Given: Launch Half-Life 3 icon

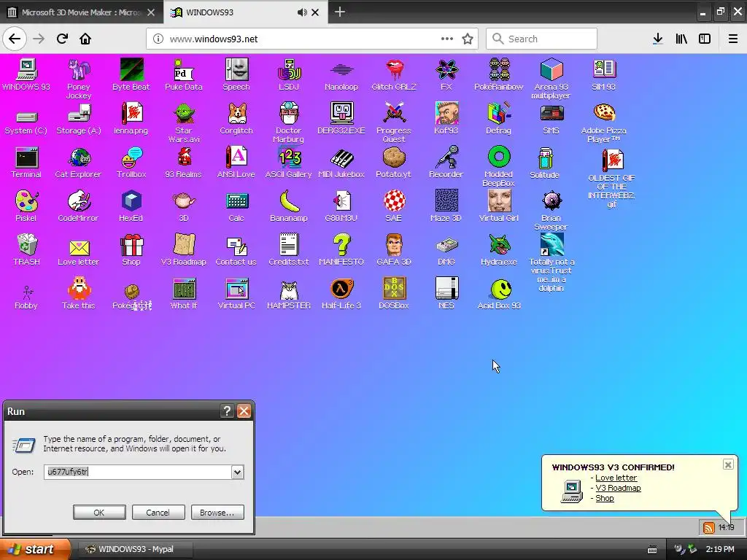Looking at the screenshot, I should pos(341,289).
